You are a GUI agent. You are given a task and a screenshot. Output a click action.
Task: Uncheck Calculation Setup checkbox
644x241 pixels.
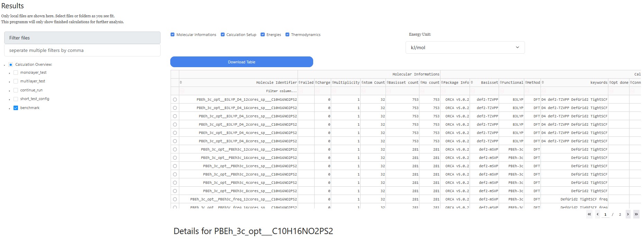pos(223,35)
